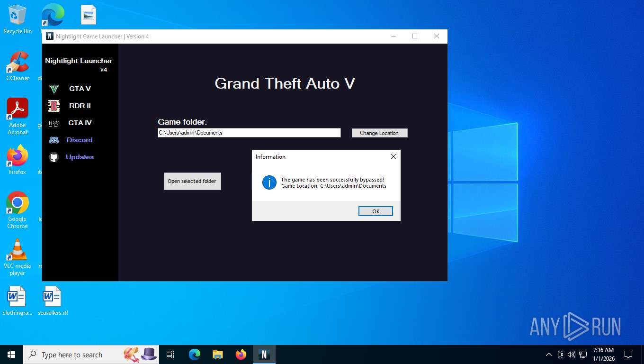Click the taskbar search box
Image resolution: width=644 pixels, height=364 pixels.
(90, 355)
